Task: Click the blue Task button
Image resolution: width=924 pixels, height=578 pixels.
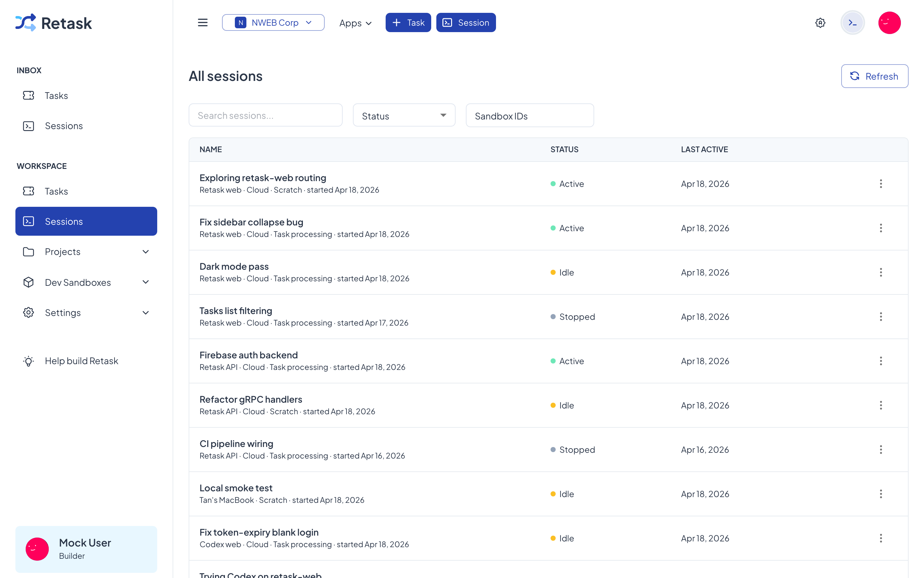Action: point(408,22)
